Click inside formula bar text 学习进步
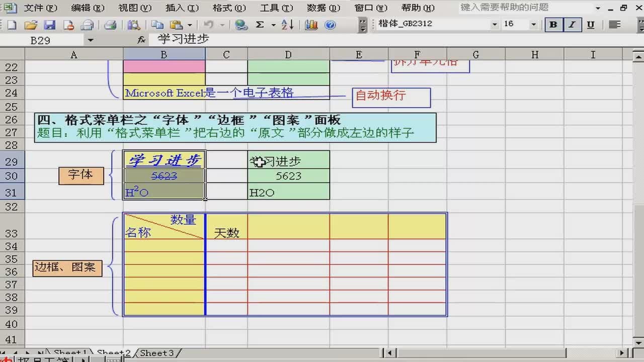This screenshot has height=362, width=644. coord(183,40)
